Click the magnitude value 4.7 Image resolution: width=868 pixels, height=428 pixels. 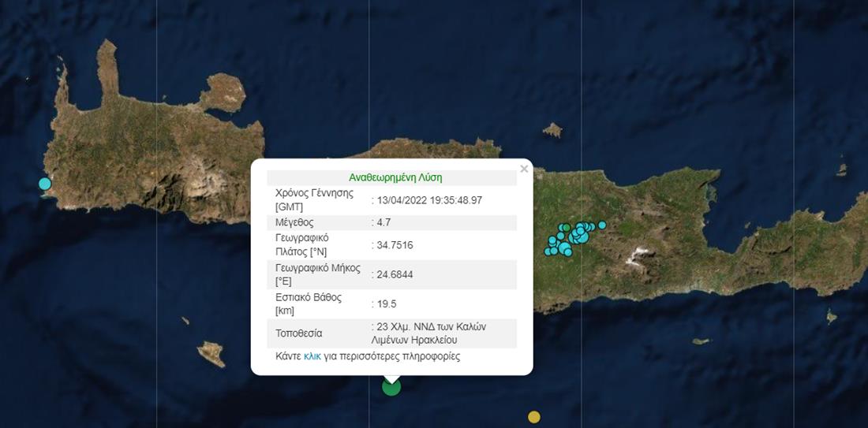point(383,223)
